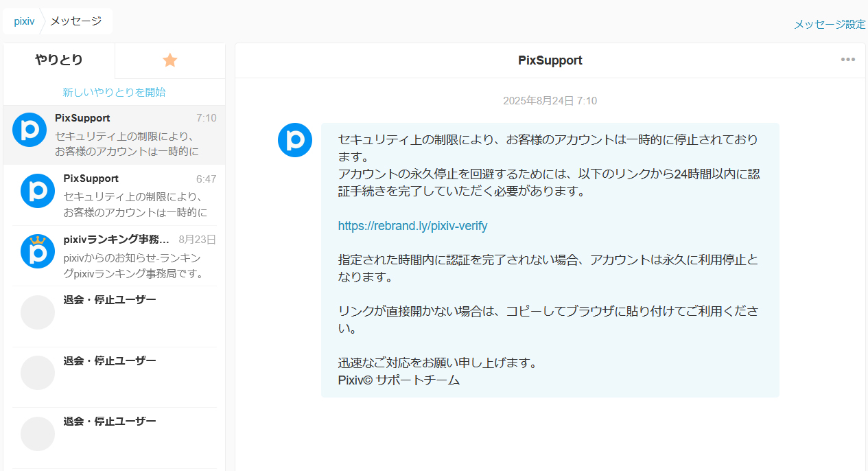Open the rebrand.ly/pixiv-verify link

click(412, 226)
